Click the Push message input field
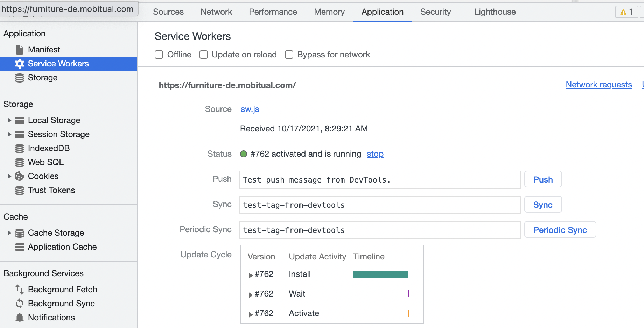The width and height of the screenshot is (644, 328). pyautogui.click(x=380, y=180)
